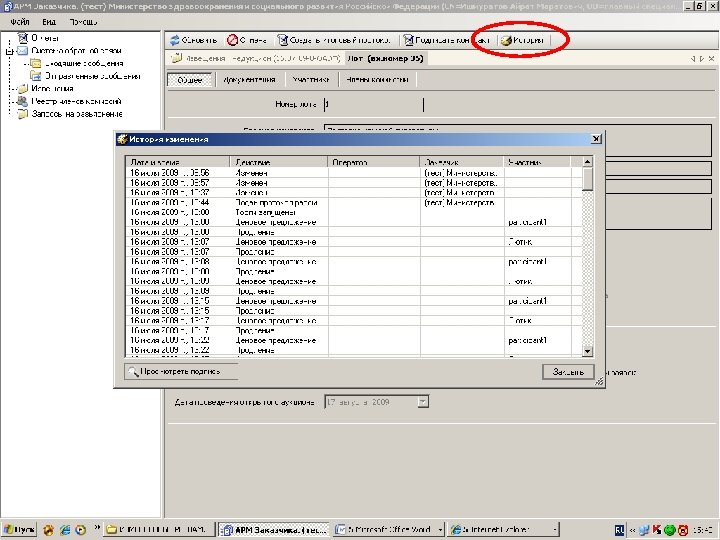Viewport: 720px width, 540px height.
Task: Select the history row timed 12:44
Action: 354,202
